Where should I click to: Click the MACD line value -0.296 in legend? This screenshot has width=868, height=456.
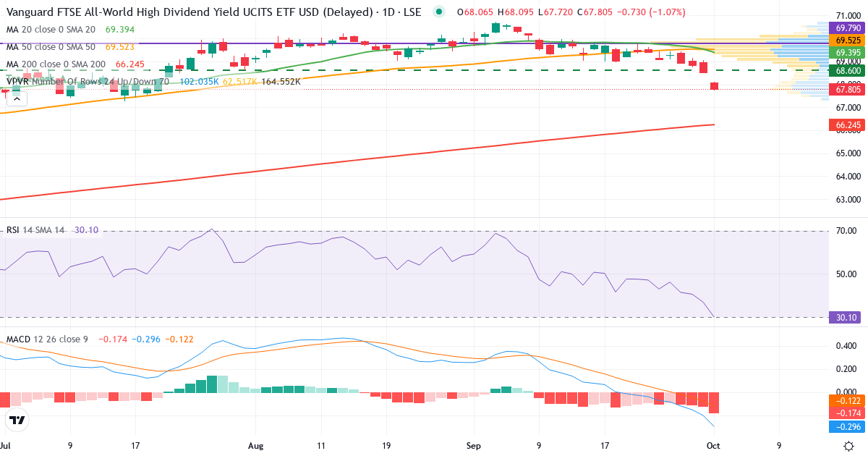click(x=147, y=339)
